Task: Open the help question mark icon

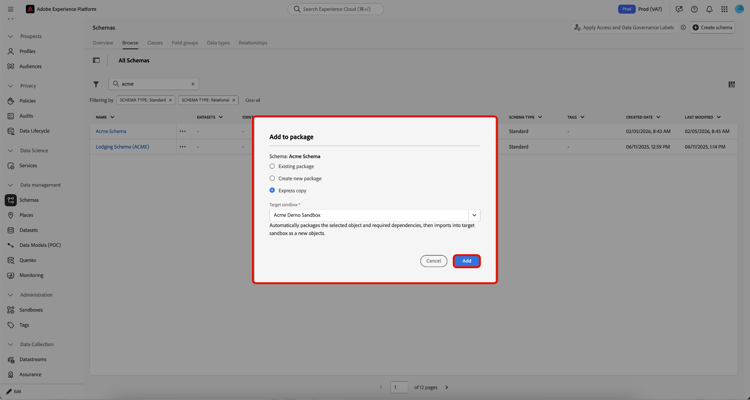Action: tap(694, 9)
